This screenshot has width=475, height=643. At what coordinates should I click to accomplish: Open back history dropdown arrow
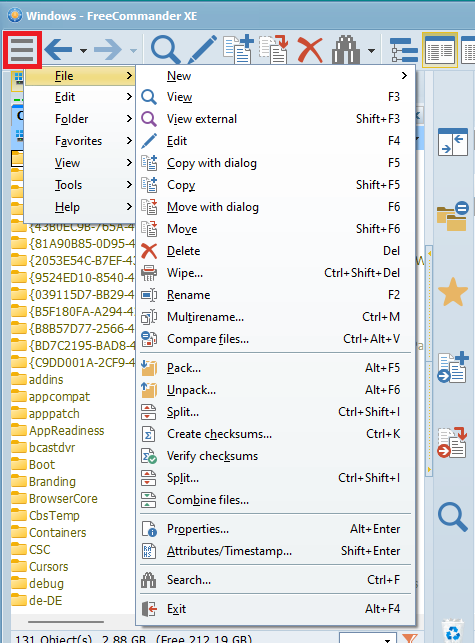(83, 51)
